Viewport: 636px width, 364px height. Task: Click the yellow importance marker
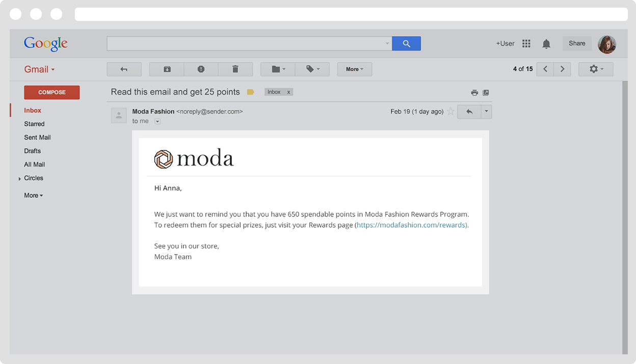coord(250,92)
